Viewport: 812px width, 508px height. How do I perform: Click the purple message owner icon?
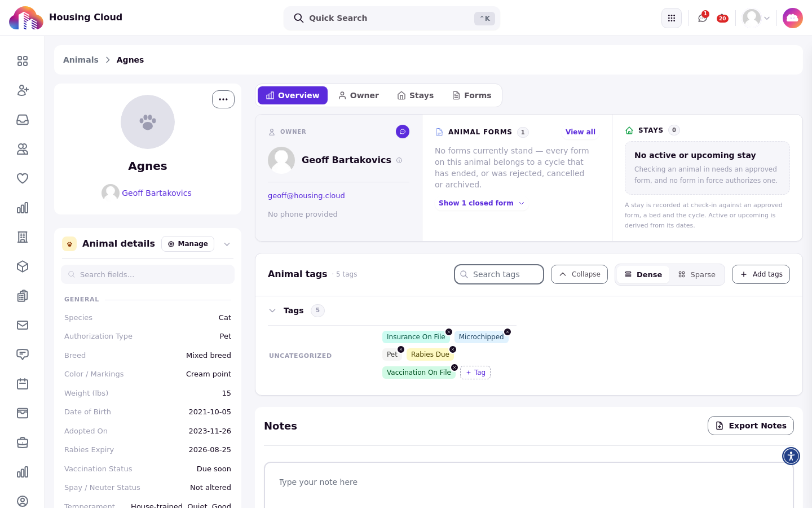click(403, 132)
